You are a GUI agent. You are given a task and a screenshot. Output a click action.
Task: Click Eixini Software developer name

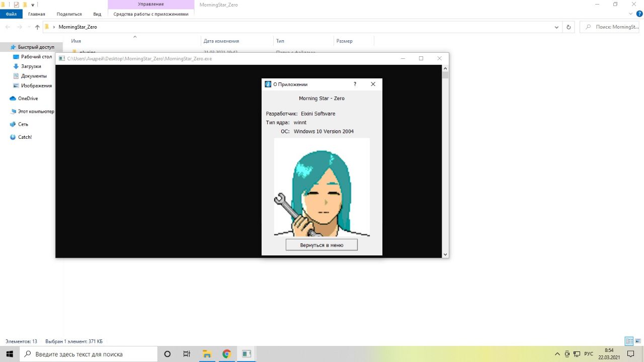[318, 114]
